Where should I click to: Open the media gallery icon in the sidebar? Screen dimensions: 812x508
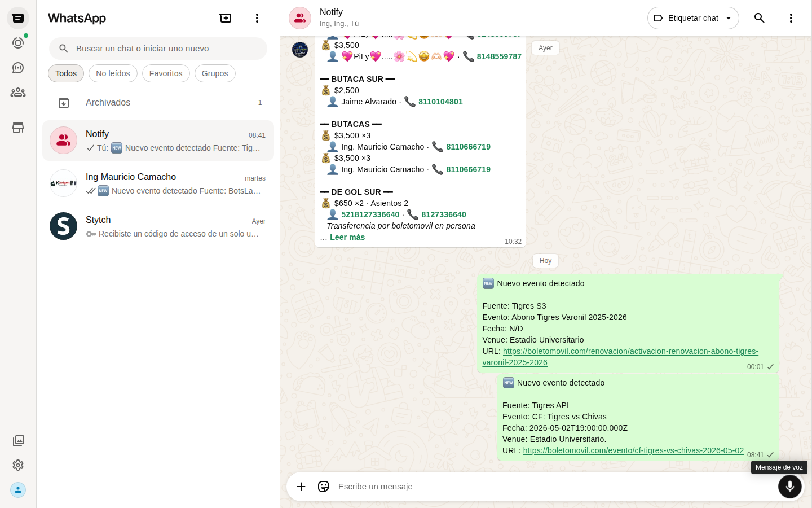18,440
